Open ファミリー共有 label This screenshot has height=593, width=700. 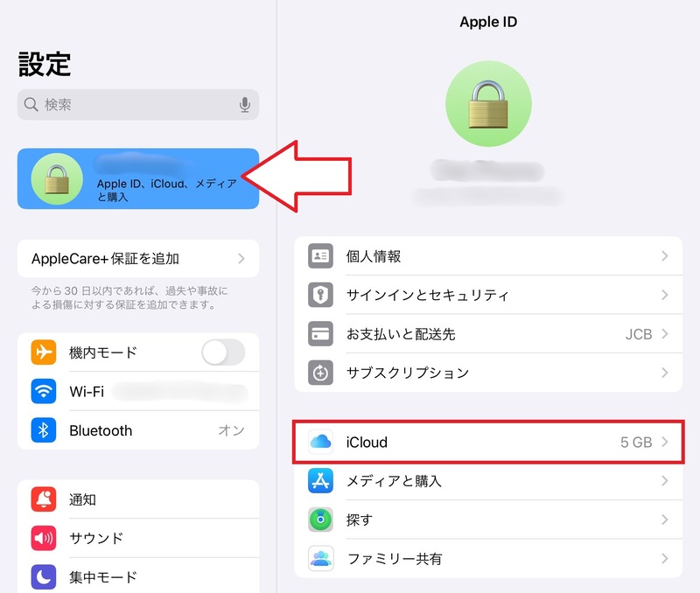pos(395,559)
